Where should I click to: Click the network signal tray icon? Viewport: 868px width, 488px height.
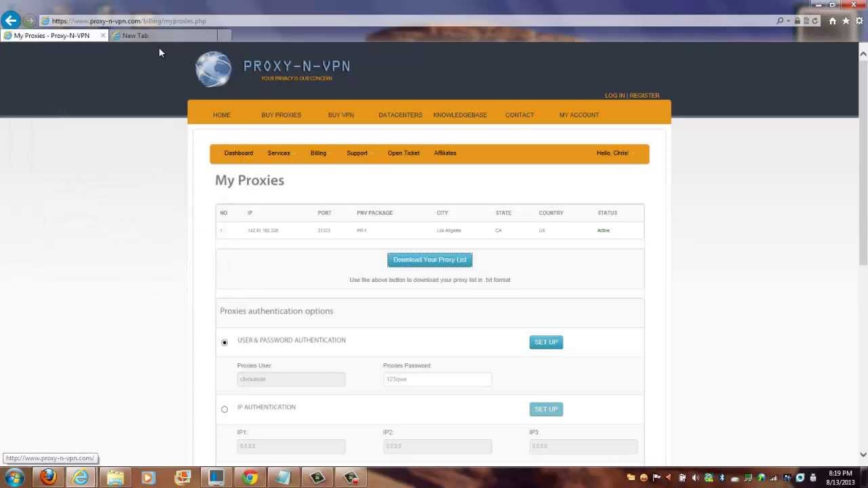pos(774,479)
